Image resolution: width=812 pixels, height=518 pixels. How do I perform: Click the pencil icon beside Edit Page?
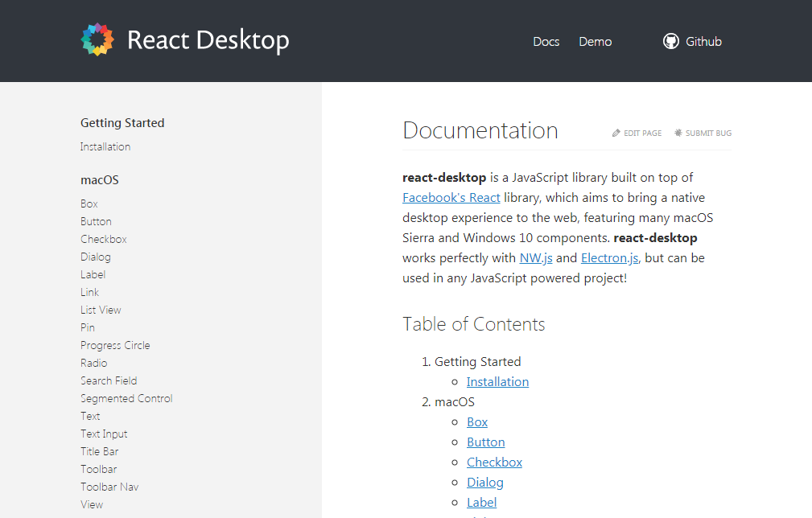point(616,133)
